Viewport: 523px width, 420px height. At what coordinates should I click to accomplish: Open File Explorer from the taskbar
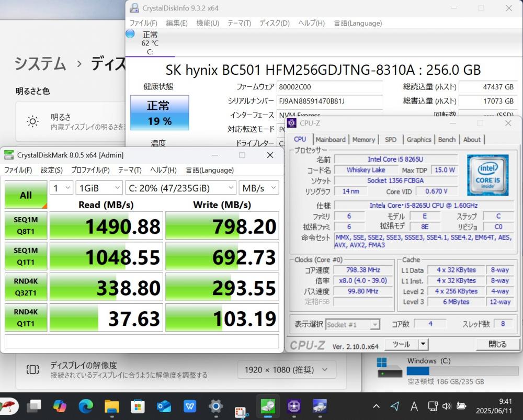click(112, 406)
